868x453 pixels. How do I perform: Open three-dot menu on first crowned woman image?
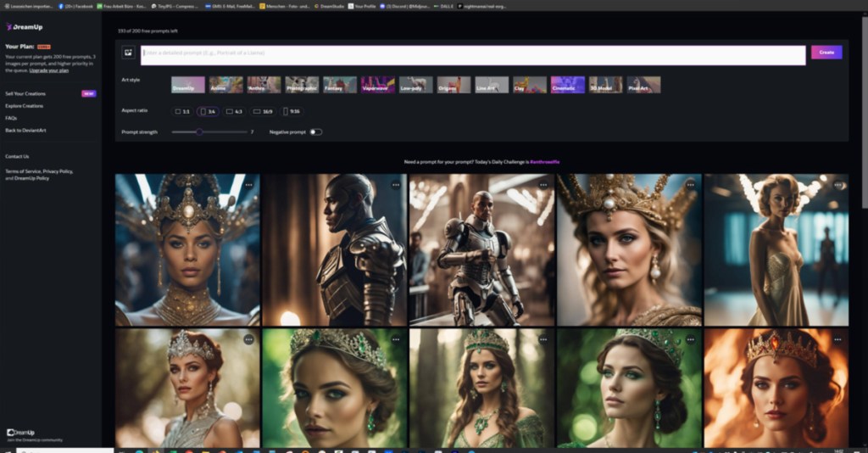[x=248, y=184]
